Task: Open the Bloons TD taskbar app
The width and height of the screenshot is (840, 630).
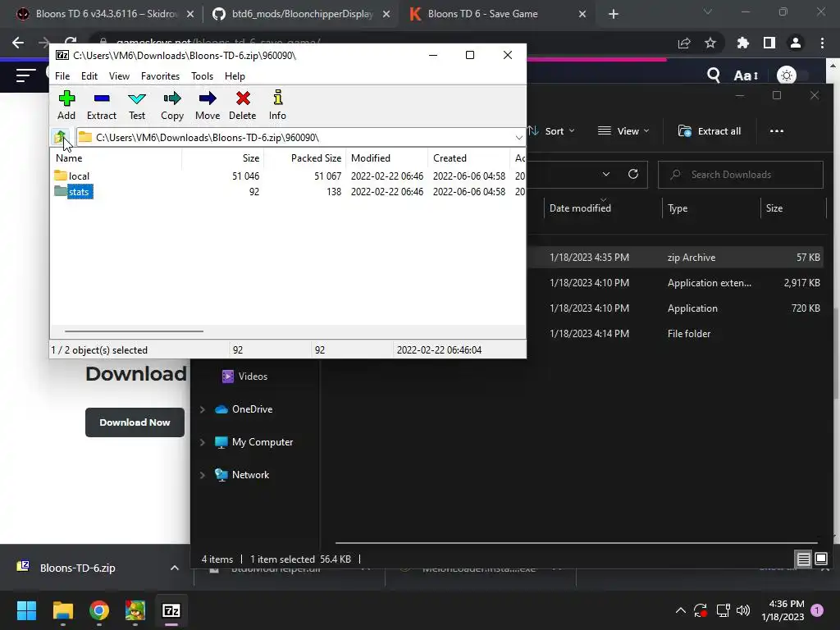Action: pyautogui.click(x=135, y=610)
